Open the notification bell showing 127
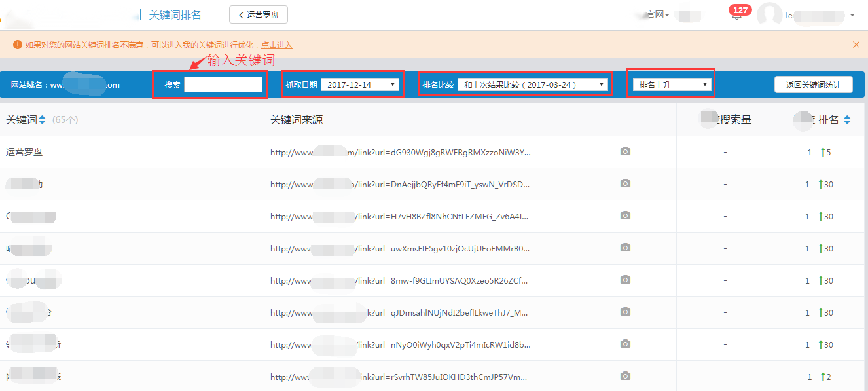This screenshot has height=391, width=868. tap(738, 16)
